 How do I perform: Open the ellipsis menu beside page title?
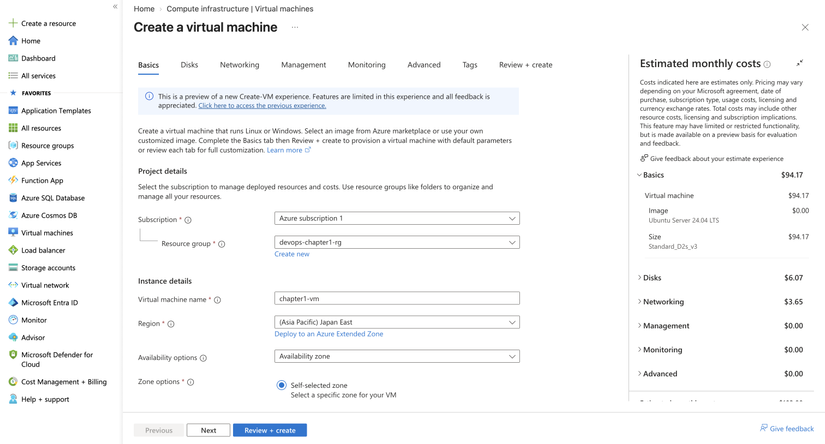(x=295, y=27)
